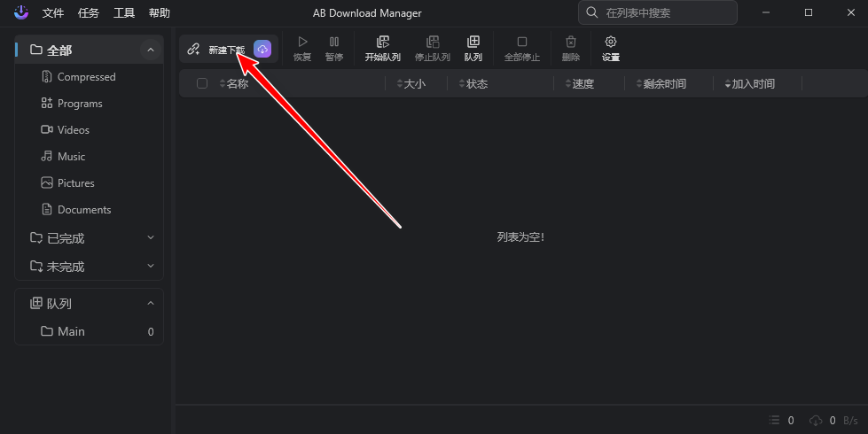Expand the Finished (已完成) chevron
Screen dimensions: 868x434
point(151,237)
